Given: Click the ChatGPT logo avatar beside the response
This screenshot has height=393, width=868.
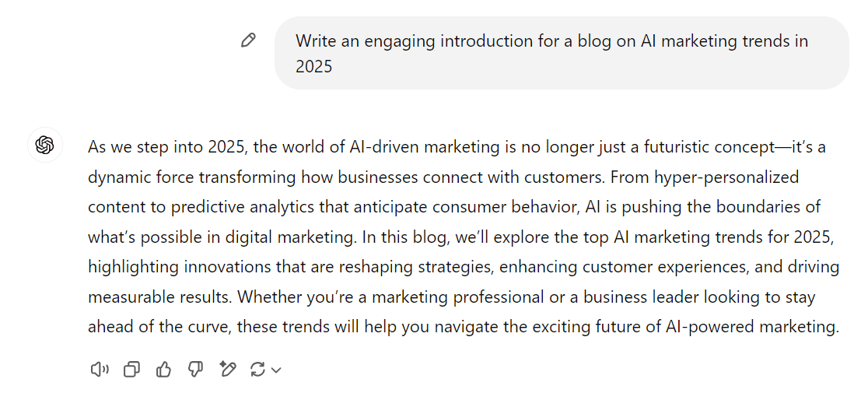Looking at the screenshot, I should click(x=45, y=145).
